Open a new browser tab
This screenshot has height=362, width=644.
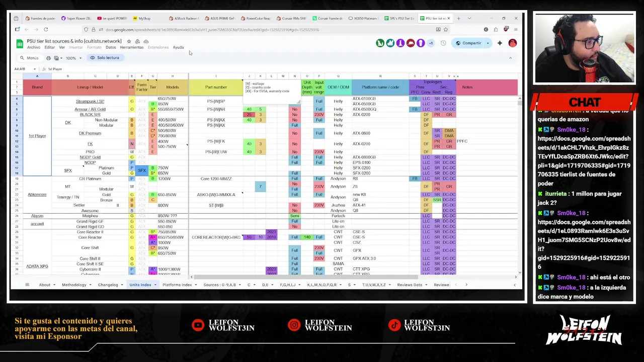[458, 19]
